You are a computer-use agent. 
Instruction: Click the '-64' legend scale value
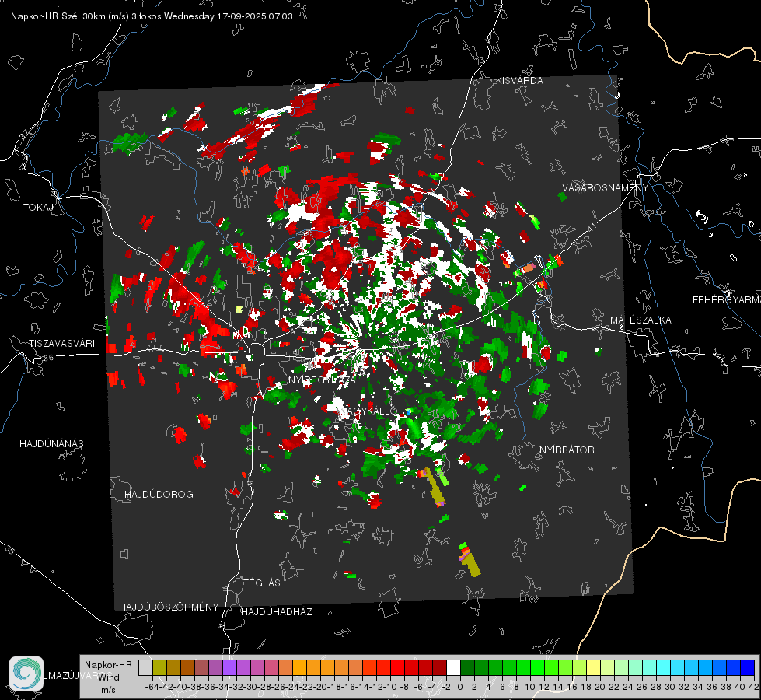coord(152,687)
